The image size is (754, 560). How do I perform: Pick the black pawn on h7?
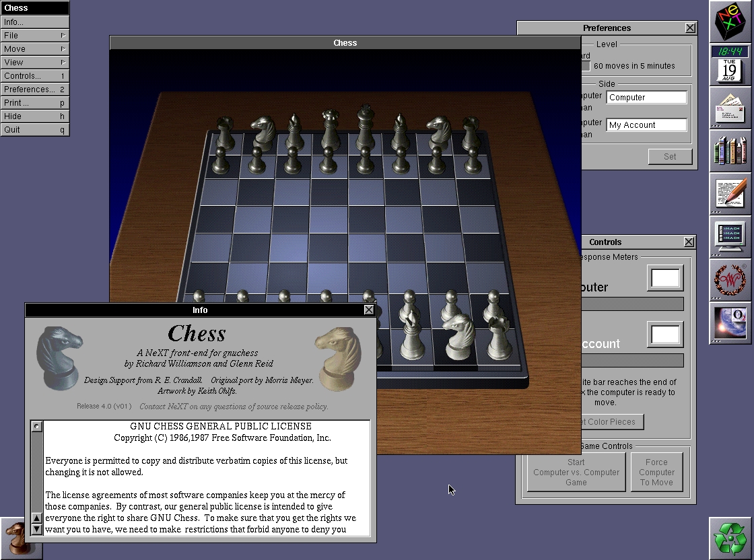[473, 161]
